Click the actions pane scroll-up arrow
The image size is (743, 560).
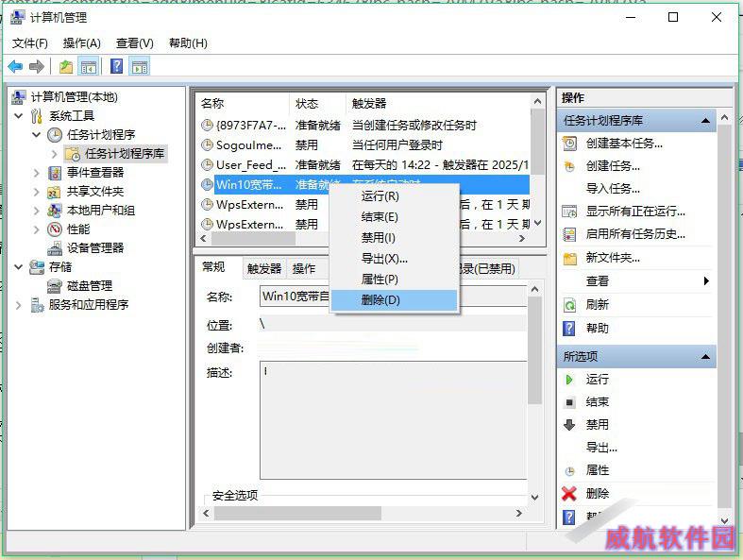[x=724, y=117]
